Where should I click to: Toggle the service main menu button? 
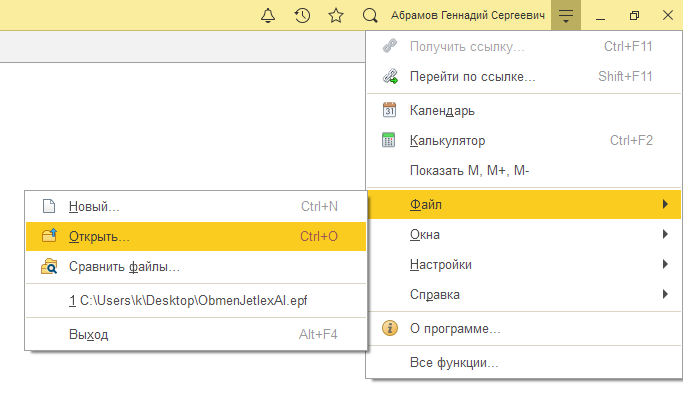[566, 15]
